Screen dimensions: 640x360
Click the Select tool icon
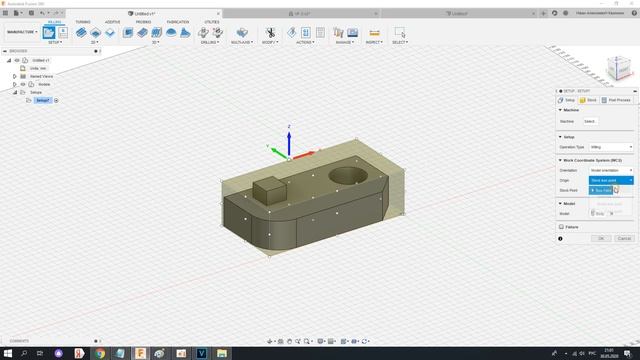tap(400, 33)
